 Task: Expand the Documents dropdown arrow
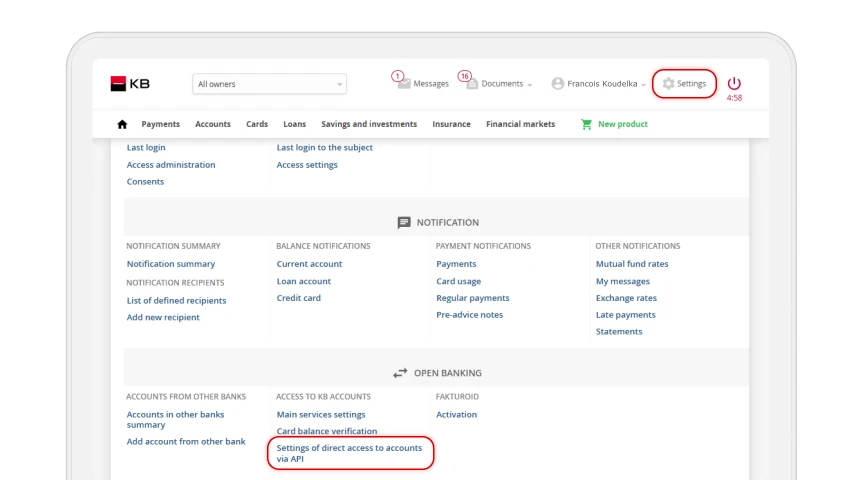(x=530, y=85)
